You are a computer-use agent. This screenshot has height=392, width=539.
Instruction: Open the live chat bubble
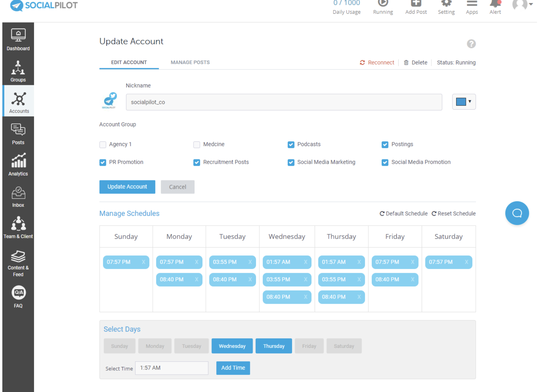click(517, 213)
